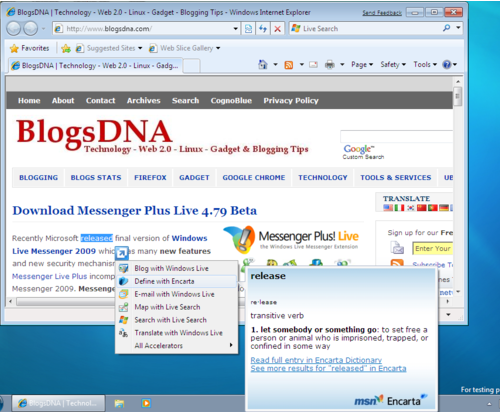Click the orange RSS icon in sidebar
This screenshot has width=500, height=412.
click(x=397, y=264)
